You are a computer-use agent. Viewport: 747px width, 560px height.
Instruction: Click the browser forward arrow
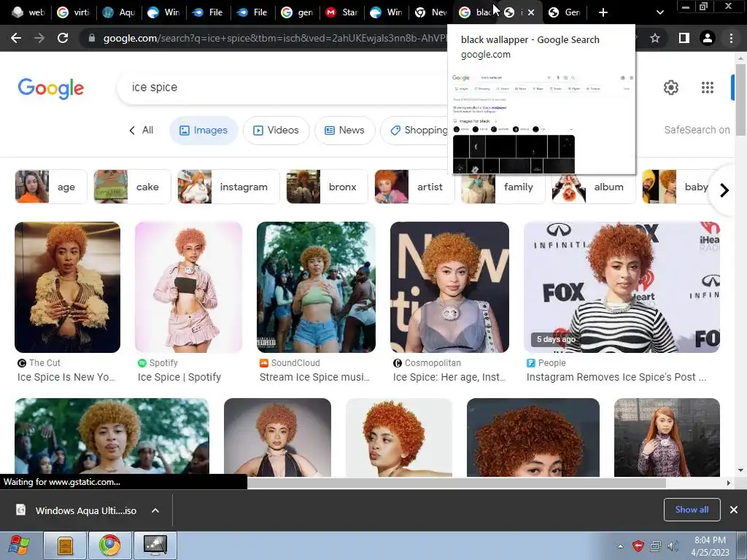click(x=39, y=38)
